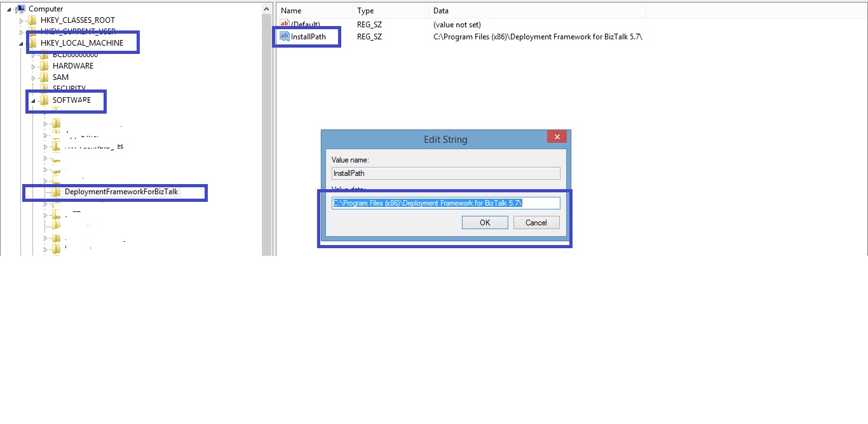Click REG_SZ type in (Default) row
Image resolution: width=868 pixels, height=424 pixels.
tap(369, 24)
